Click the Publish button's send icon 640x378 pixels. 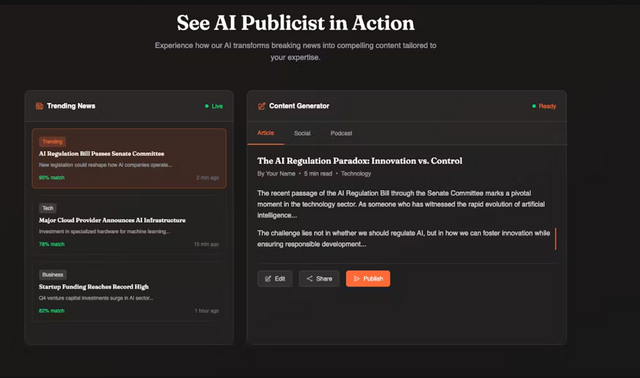(356, 278)
